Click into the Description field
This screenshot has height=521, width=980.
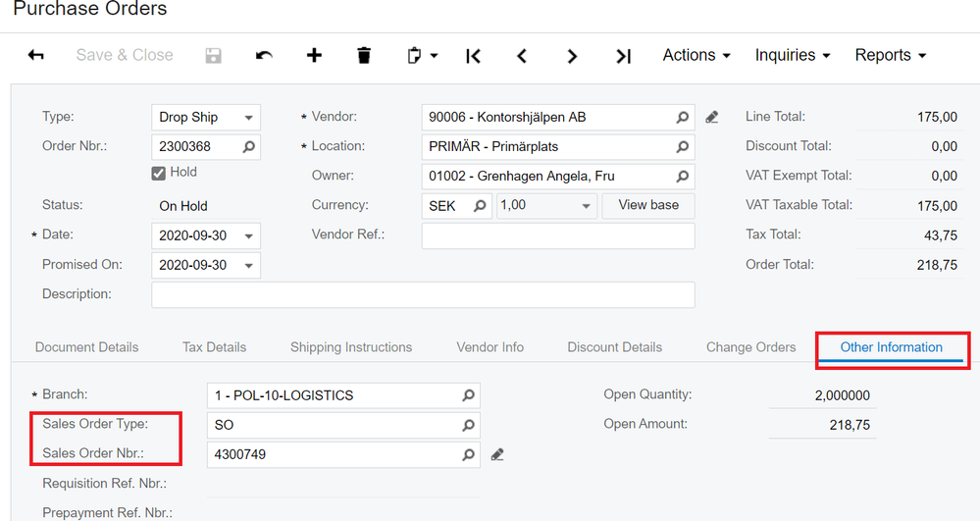pos(422,294)
